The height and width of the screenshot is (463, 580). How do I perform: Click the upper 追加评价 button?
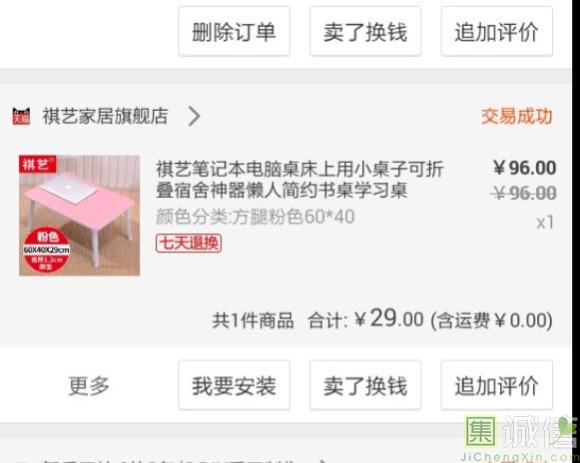coord(497,31)
